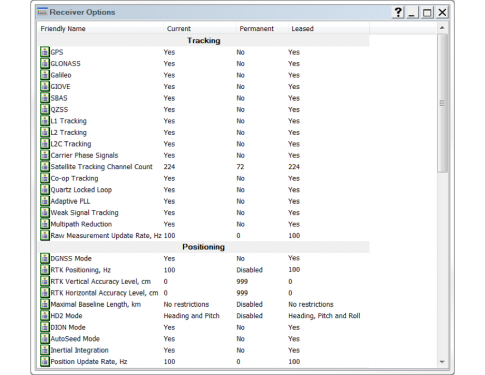Click the Position Update Rate, Hz label
The height and width of the screenshot is (375, 485).
pos(89,362)
